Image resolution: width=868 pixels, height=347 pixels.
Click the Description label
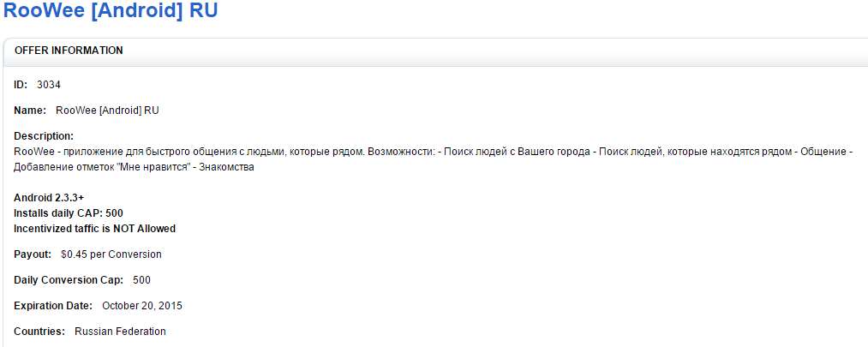[x=44, y=136]
